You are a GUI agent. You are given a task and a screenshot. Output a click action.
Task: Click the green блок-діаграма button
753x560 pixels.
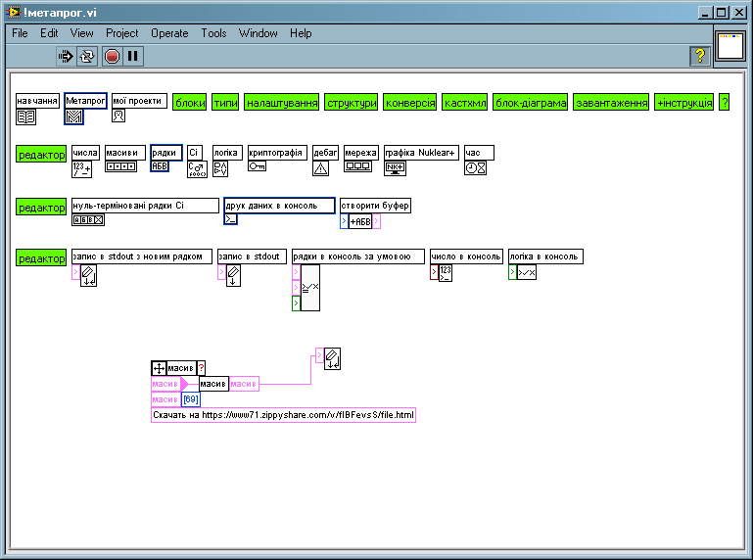coord(531,102)
